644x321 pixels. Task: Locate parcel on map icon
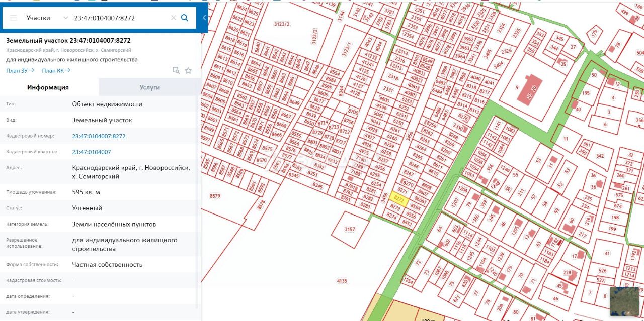[176, 71]
